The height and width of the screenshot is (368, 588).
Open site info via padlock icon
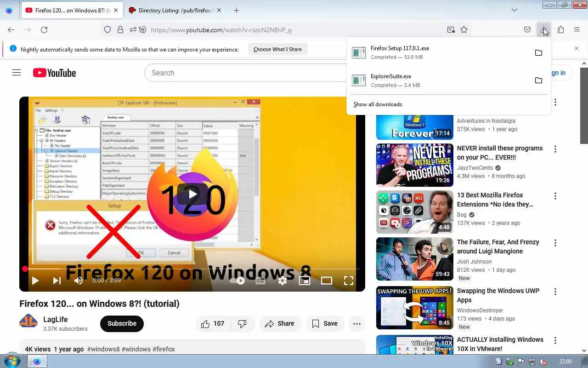click(120, 29)
